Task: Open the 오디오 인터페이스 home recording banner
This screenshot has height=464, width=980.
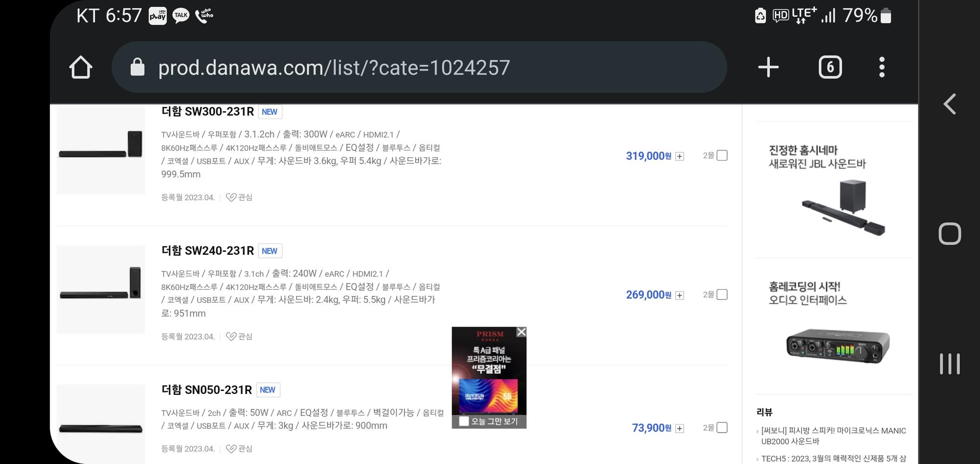Action: [833, 326]
